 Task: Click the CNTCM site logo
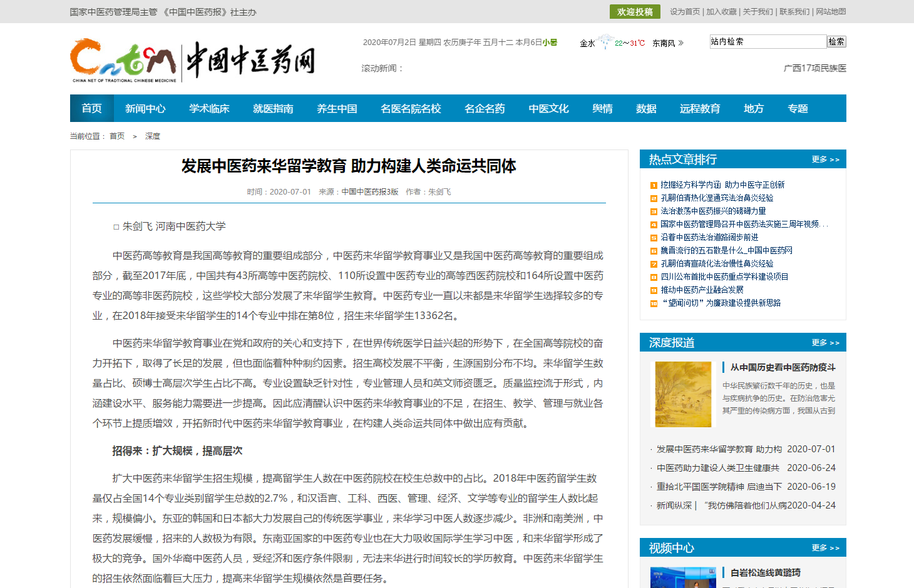192,61
